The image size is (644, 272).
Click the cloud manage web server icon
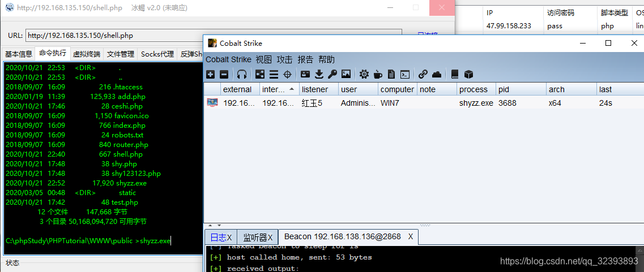(x=437, y=74)
